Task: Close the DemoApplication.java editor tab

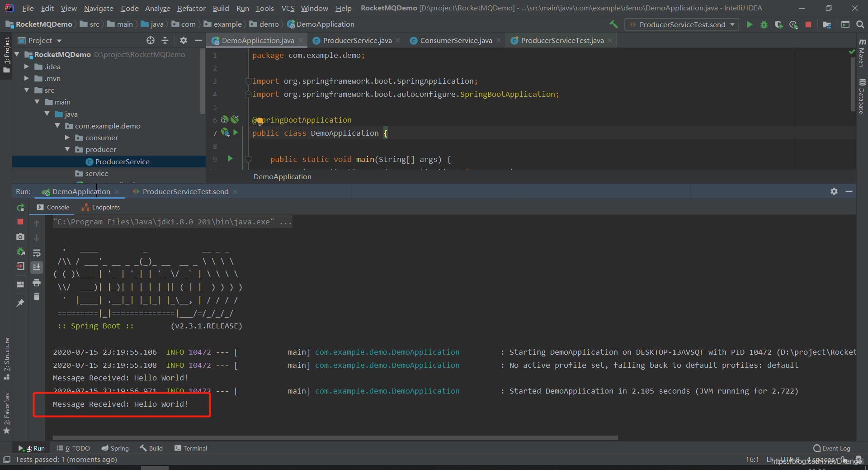Action: pos(301,40)
